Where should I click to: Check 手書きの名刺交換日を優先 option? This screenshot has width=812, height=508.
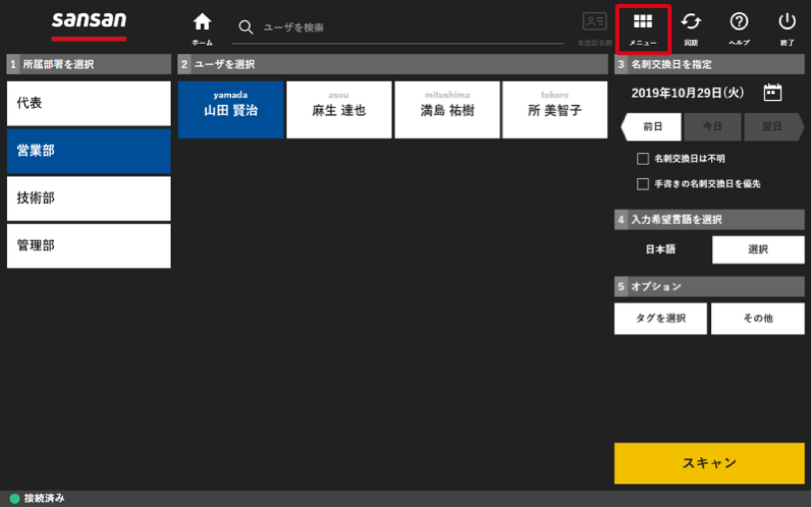pyautogui.click(x=643, y=184)
